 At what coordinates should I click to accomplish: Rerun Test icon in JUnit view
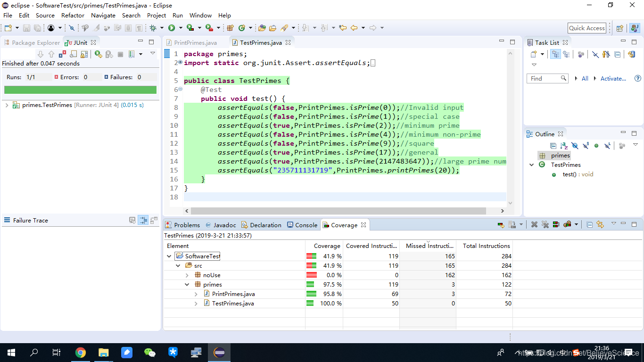98,54
